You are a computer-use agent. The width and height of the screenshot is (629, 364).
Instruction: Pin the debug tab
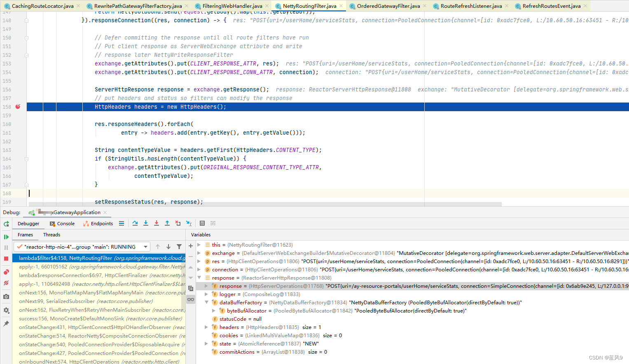click(x=6, y=324)
